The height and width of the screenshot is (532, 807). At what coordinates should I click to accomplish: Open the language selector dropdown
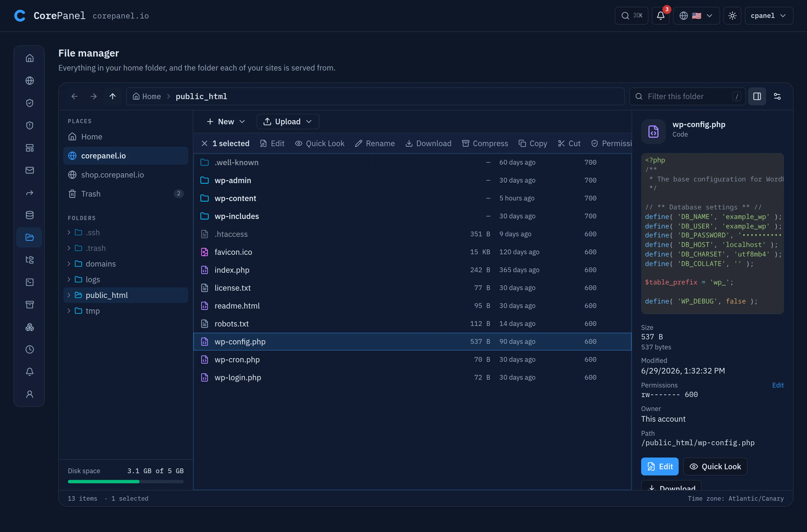[696, 16]
